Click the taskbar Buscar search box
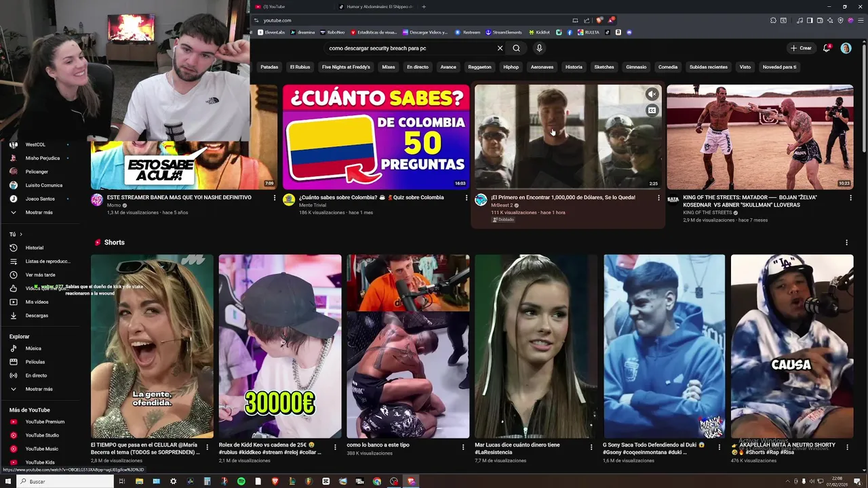Screen dimensions: 868x488 [66, 481]
